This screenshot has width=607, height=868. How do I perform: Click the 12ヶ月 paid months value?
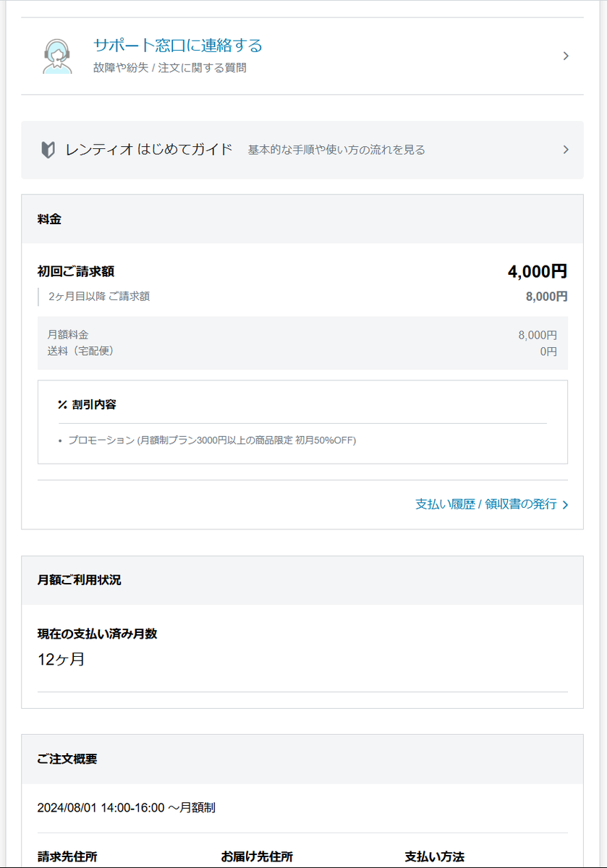tap(61, 659)
